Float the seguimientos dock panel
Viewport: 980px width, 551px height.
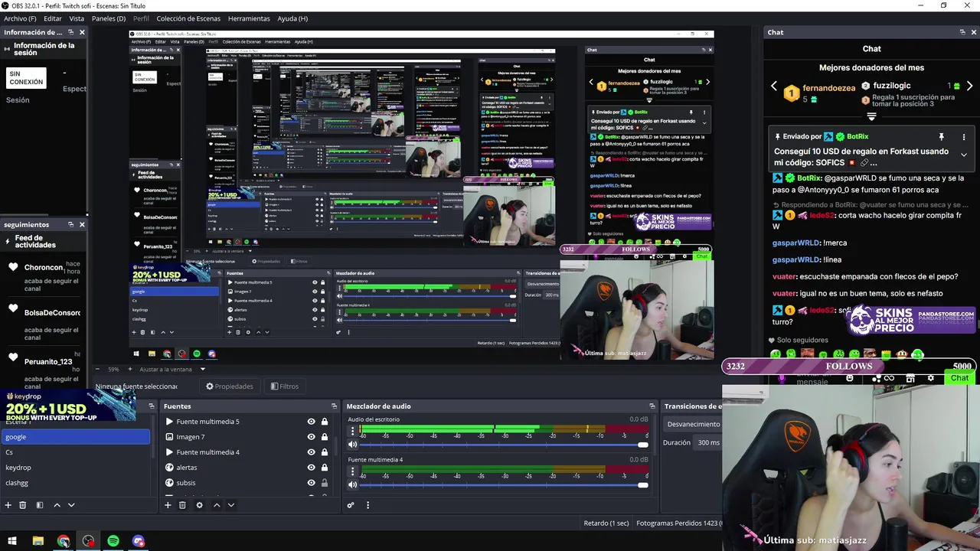pyautogui.click(x=70, y=224)
